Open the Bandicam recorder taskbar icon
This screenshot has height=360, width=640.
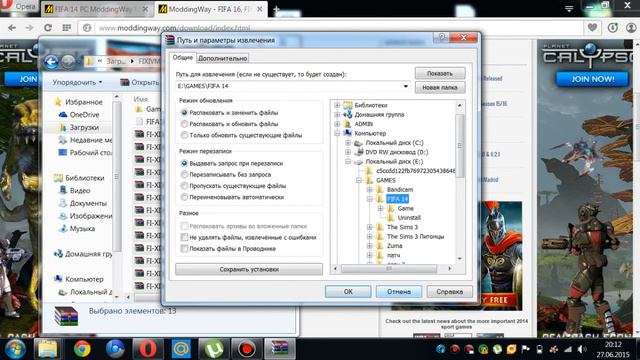tap(247, 349)
